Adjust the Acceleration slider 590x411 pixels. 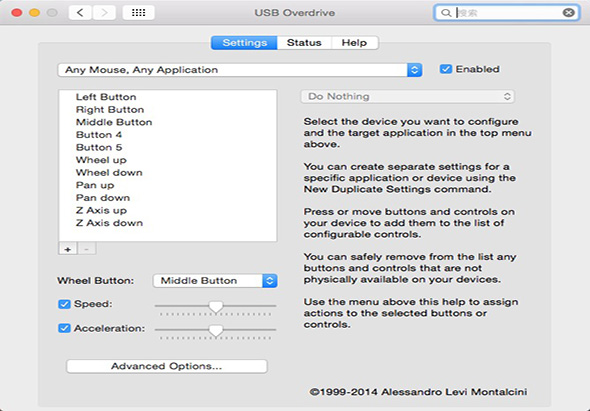[216, 330]
